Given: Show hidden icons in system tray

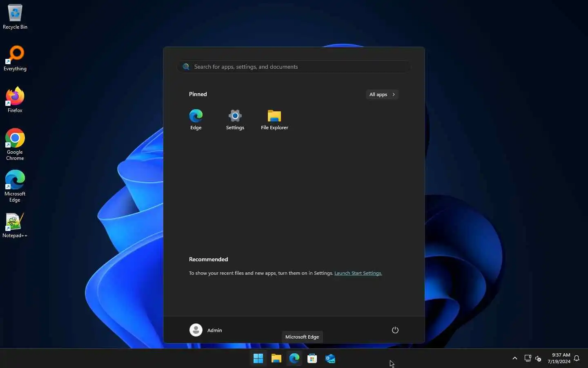Looking at the screenshot, I should click(515, 359).
